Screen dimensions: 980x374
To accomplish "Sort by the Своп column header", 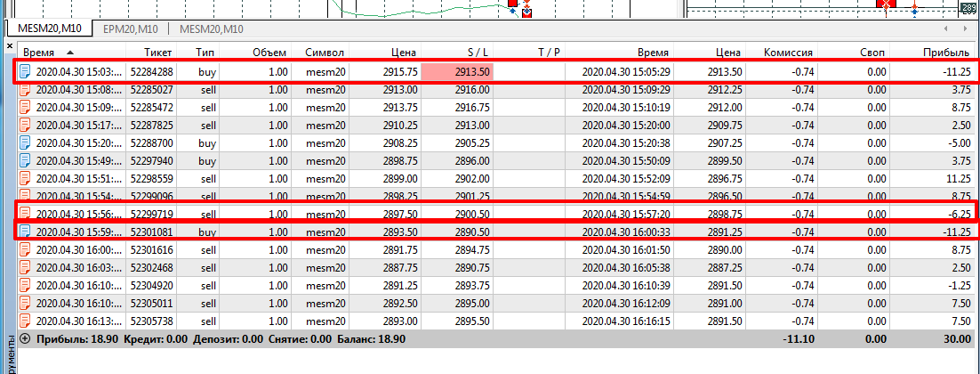I will point(854,53).
